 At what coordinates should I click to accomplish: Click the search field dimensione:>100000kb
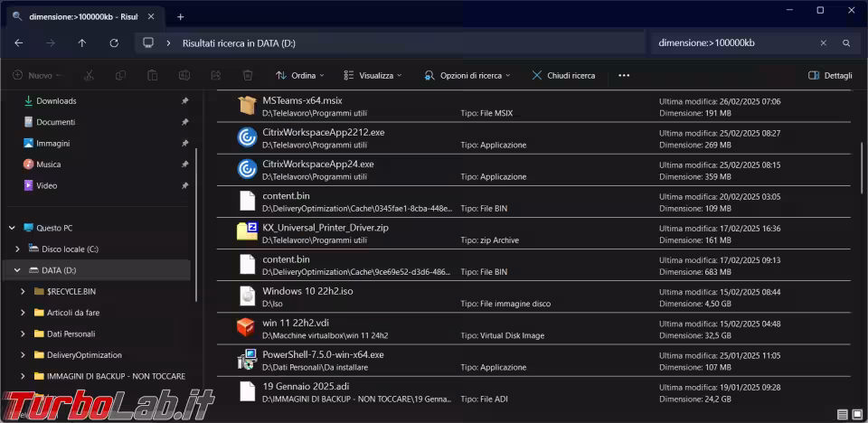(736, 42)
